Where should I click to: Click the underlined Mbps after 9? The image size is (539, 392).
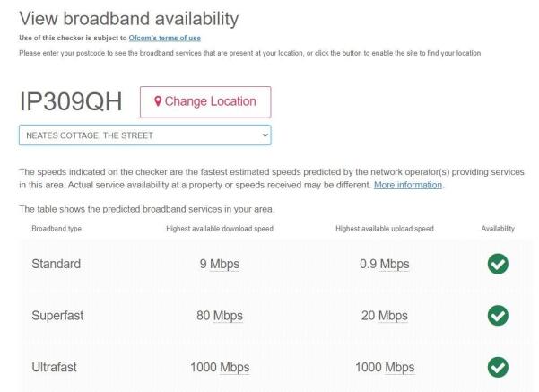[225, 264]
